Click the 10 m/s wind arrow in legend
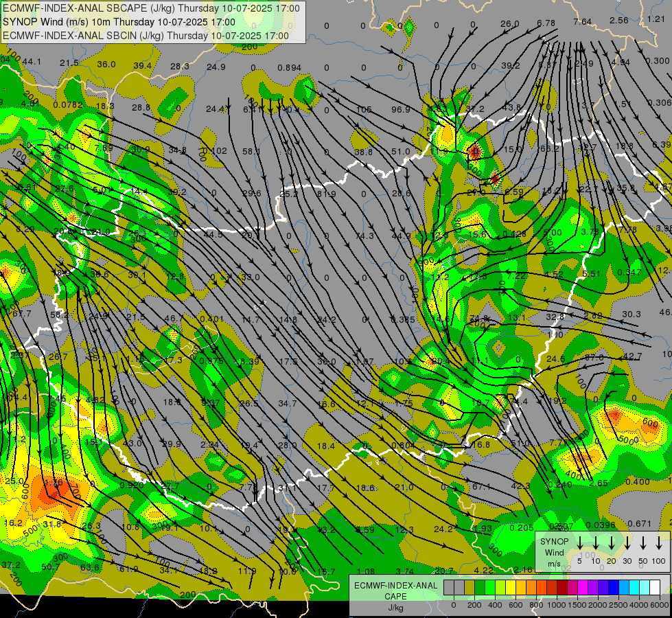The height and width of the screenshot is (618, 672). [596, 543]
